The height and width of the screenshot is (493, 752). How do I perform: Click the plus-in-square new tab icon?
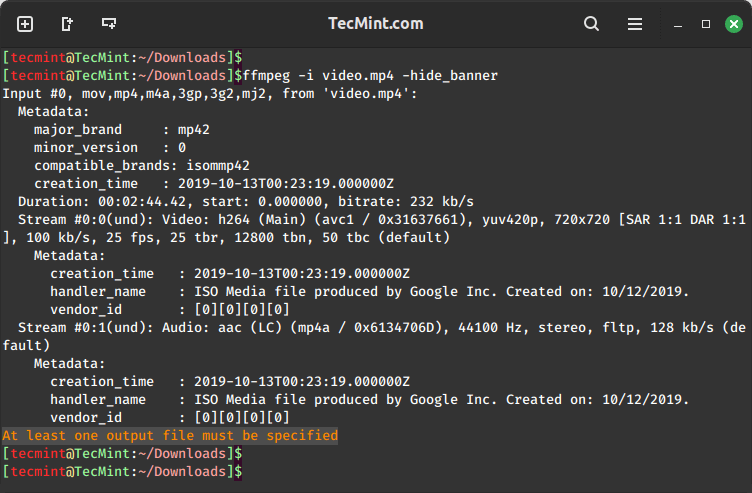pos(25,24)
